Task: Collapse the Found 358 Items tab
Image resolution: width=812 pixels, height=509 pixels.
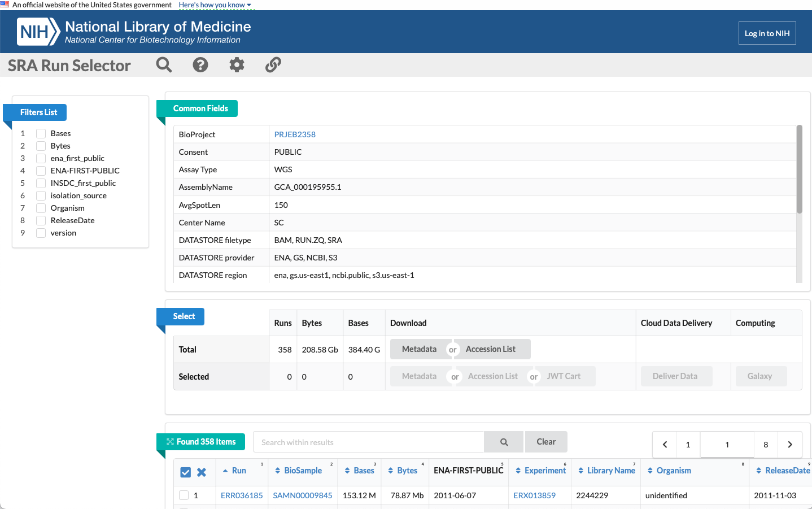Action: point(200,442)
